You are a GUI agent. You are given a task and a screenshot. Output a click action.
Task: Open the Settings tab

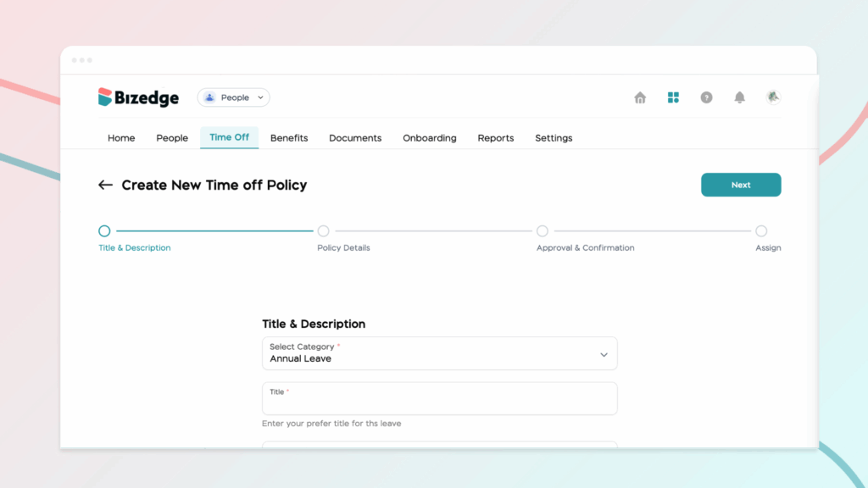(554, 138)
